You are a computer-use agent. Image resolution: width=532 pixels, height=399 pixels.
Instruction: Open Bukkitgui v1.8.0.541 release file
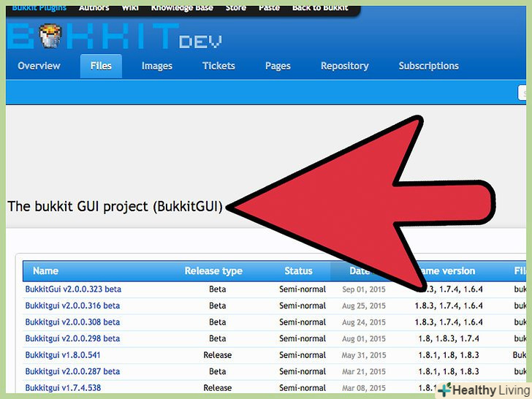[63, 355]
